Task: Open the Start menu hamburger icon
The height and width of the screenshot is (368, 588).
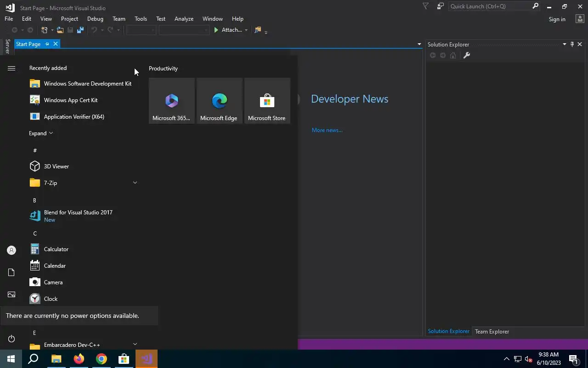Action: click(11, 68)
